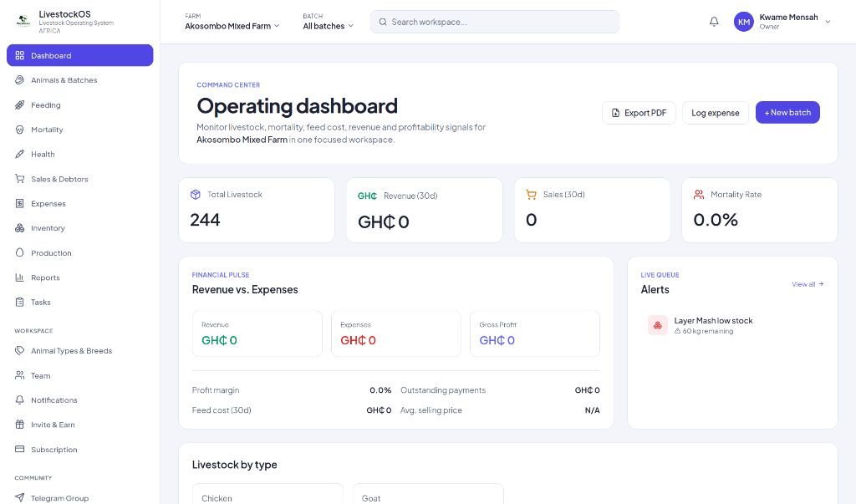Click the Goat livestock type card
This screenshot has width=856, height=504.
click(x=428, y=494)
